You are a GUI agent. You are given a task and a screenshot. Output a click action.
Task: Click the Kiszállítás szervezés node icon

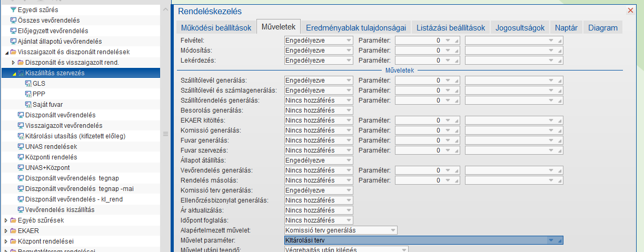(x=21, y=73)
